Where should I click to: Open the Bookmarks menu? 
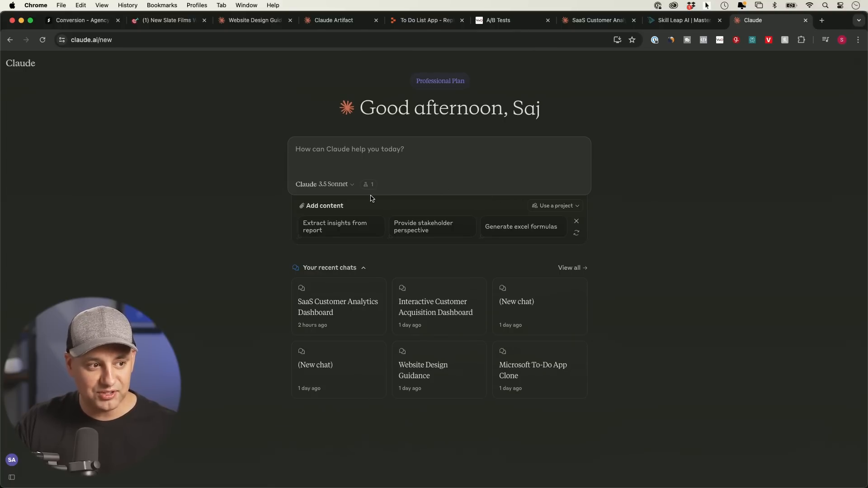coord(162,5)
